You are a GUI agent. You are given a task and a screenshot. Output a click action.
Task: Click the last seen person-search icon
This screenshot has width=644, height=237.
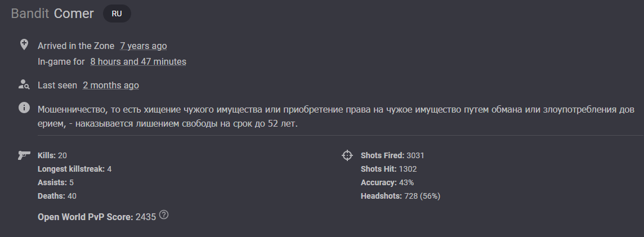tap(24, 84)
